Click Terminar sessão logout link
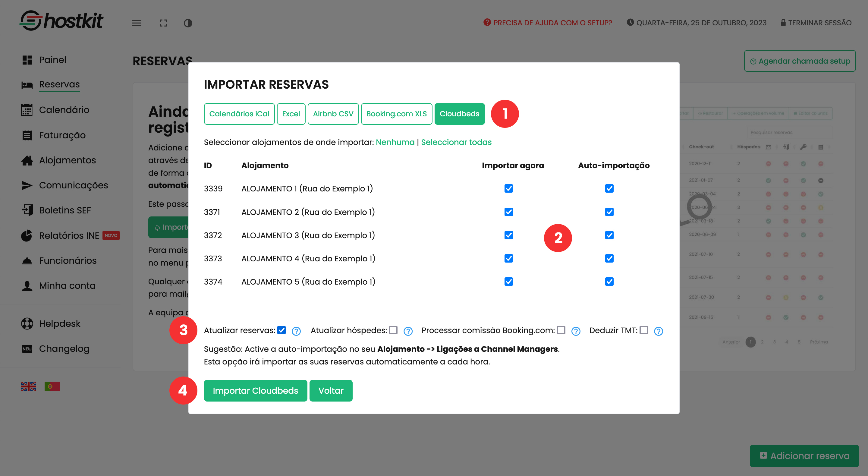 [x=816, y=23]
